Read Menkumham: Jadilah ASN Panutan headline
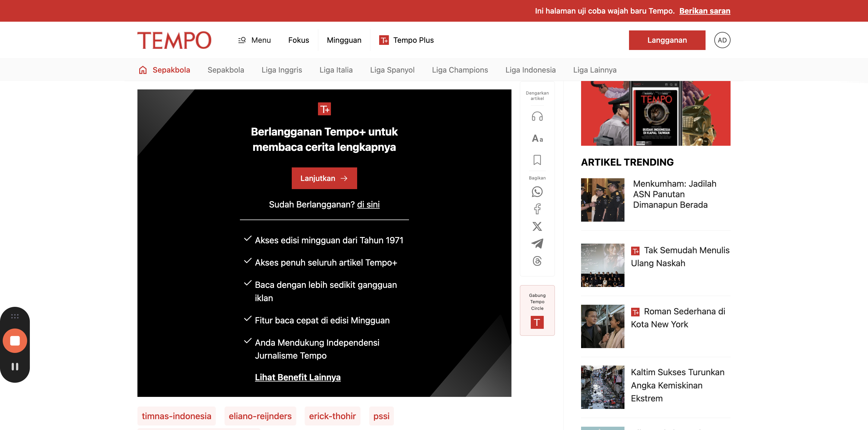 point(675,194)
